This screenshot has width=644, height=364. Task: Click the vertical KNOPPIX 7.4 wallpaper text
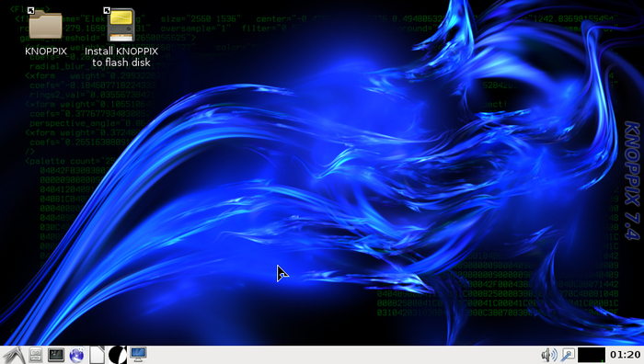(x=632, y=180)
